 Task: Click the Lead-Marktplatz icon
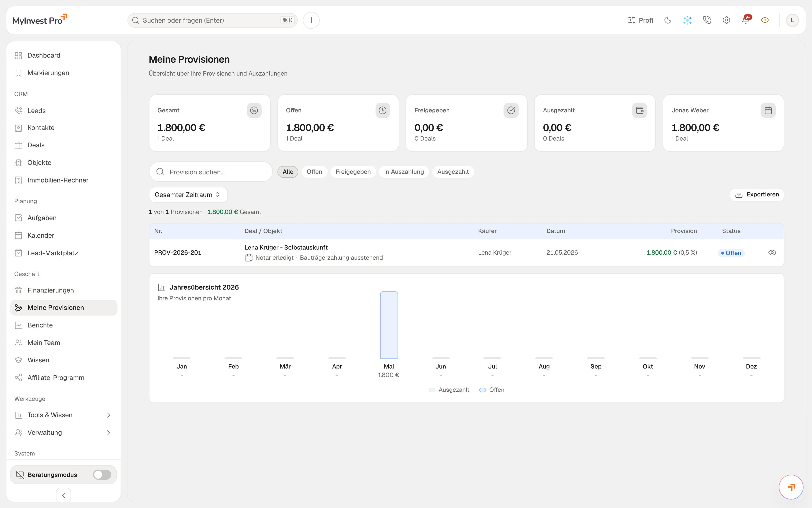click(x=18, y=253)
